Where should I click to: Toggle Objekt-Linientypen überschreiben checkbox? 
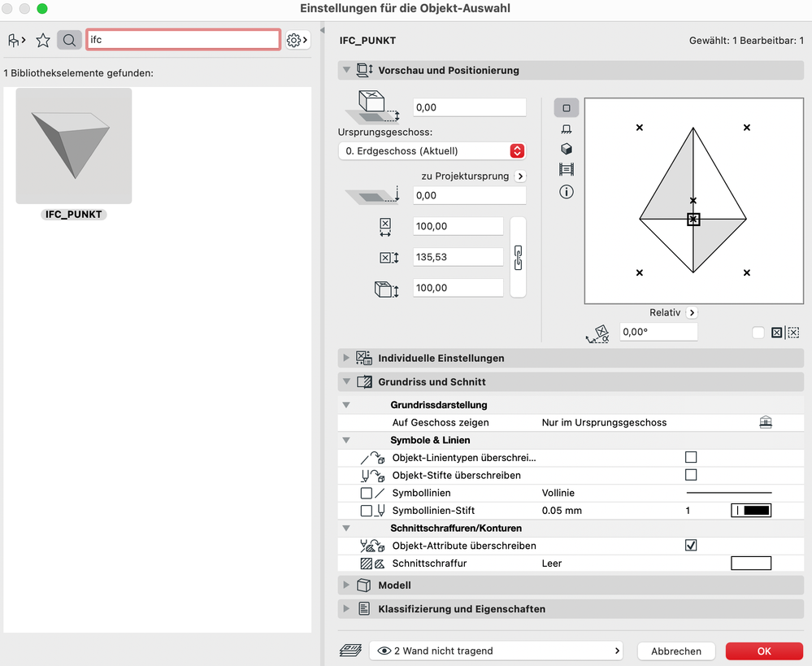coord(692,457)
